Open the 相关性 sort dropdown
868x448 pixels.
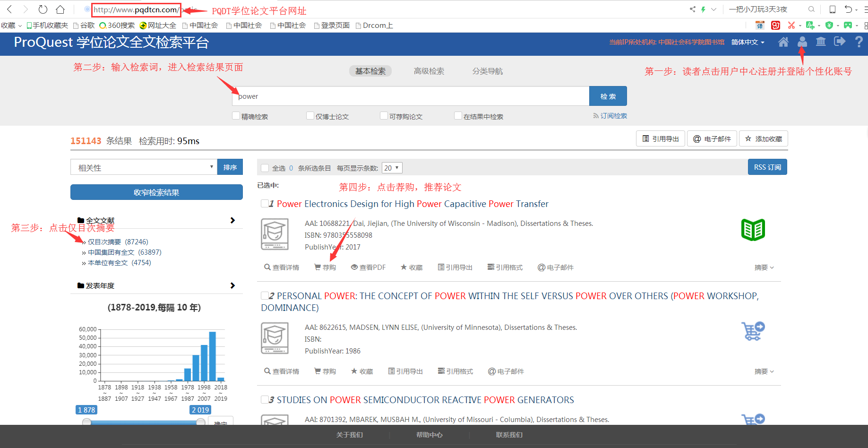click(x=144, y=167)
